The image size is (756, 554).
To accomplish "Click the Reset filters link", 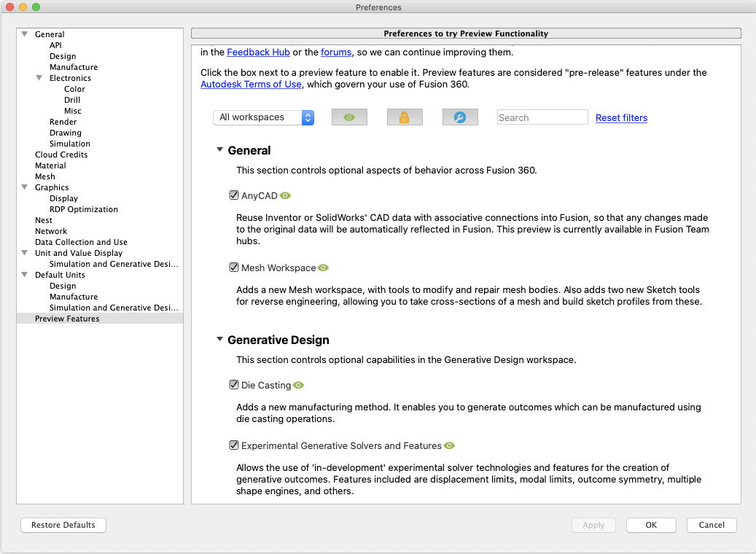I will (x=621, y=118).
